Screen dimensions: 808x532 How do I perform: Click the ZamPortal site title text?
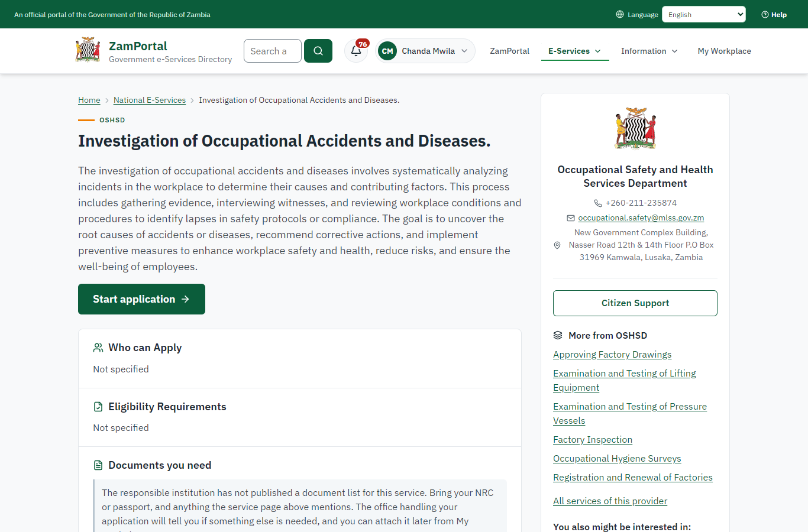coord(138,46)
